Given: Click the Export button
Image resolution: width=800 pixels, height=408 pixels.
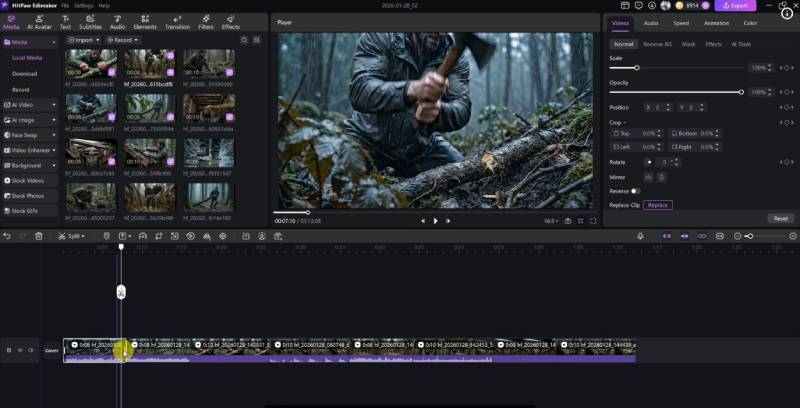Looking at the screenshot, I should (x=735, y=6).
